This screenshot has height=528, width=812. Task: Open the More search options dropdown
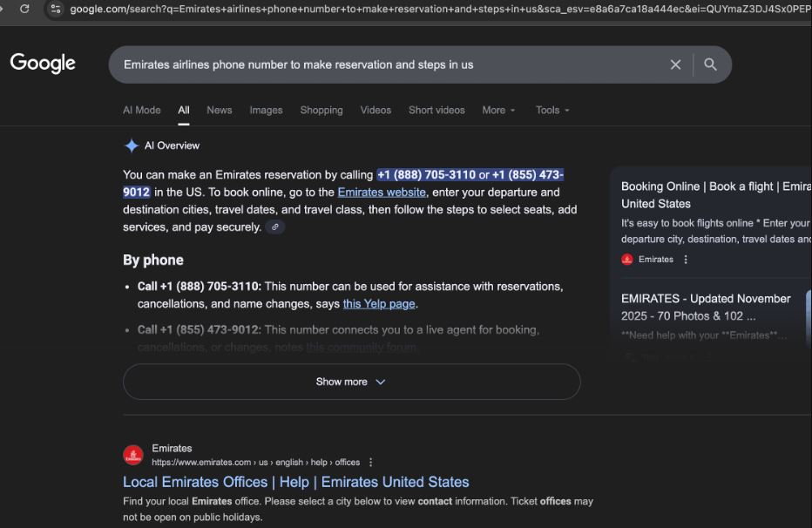click(497, 110)
